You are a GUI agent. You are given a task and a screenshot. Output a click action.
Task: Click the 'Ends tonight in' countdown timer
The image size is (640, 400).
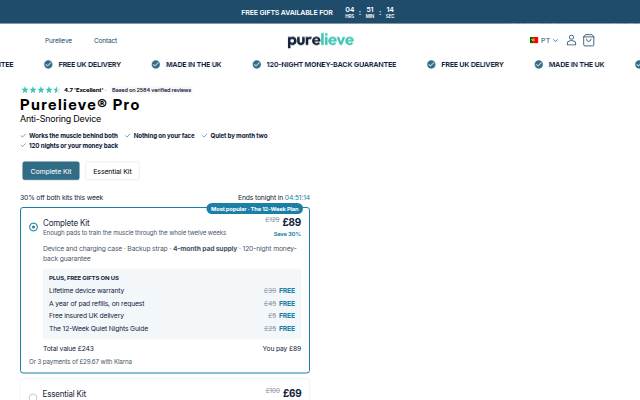(274, 198)
